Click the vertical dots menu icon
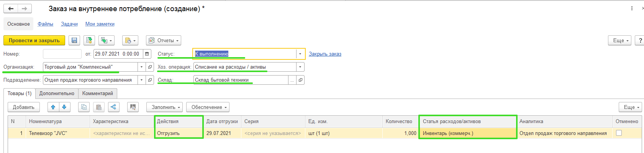 [632, 8]
